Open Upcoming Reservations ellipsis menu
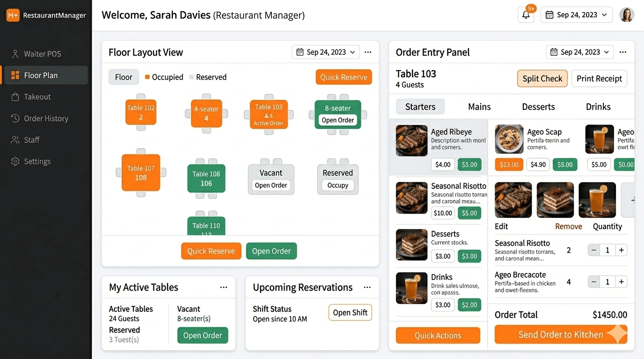644x359 pixels. pyautogui.click(x=367, y=287)
